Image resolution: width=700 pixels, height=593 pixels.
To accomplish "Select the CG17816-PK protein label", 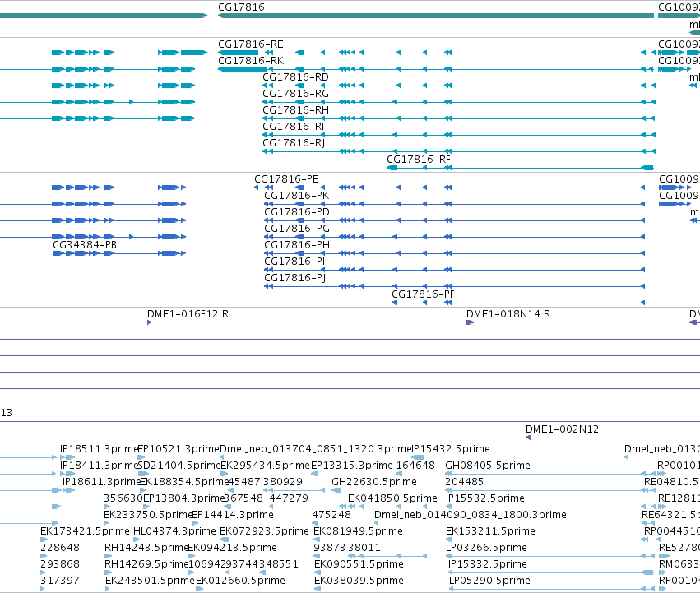I will [x=296, y=196].
